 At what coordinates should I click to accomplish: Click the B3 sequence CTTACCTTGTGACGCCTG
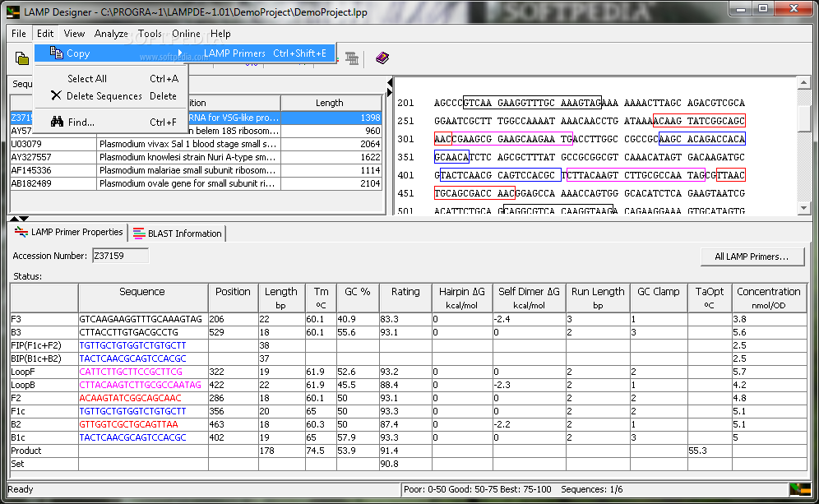coord(128,332)
